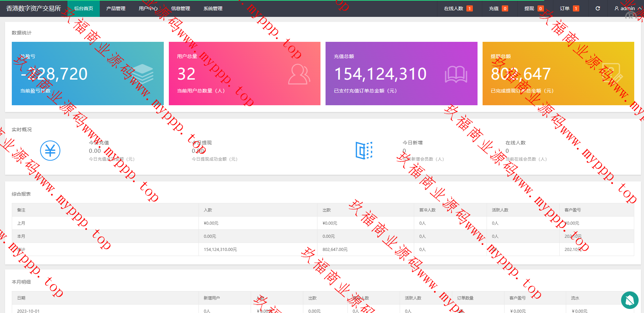
Task: Click the icon on 提现总额 card
Action: 612,73
